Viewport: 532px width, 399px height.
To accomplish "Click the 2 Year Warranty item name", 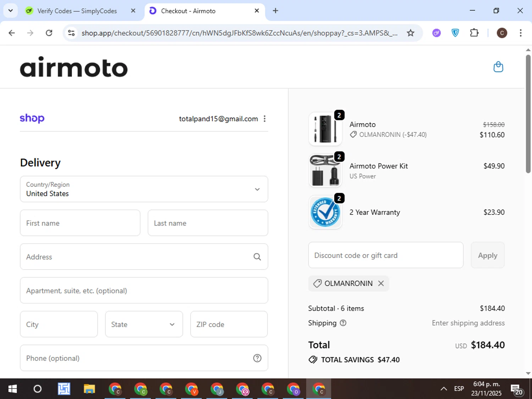I will pos(375,212).
